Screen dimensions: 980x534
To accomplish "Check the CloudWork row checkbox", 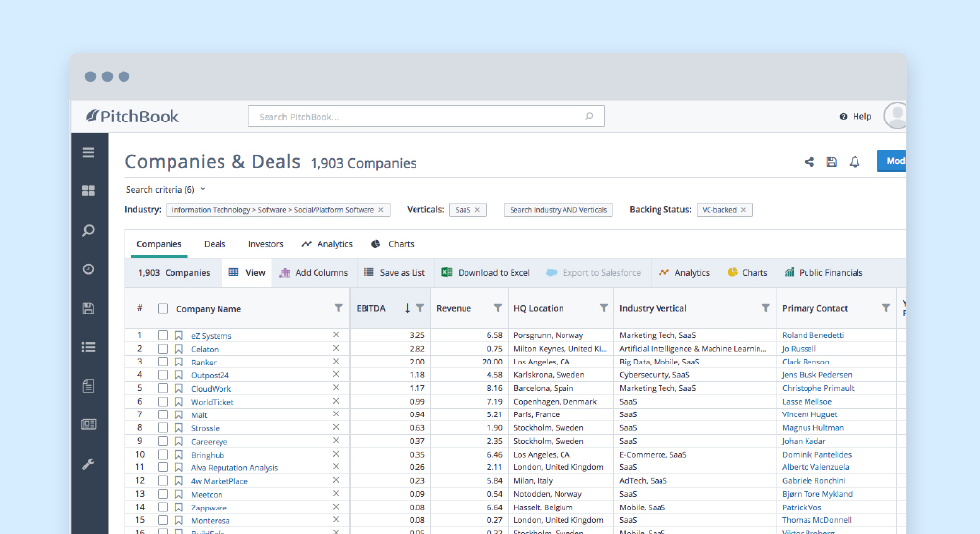I will [163, 388].
